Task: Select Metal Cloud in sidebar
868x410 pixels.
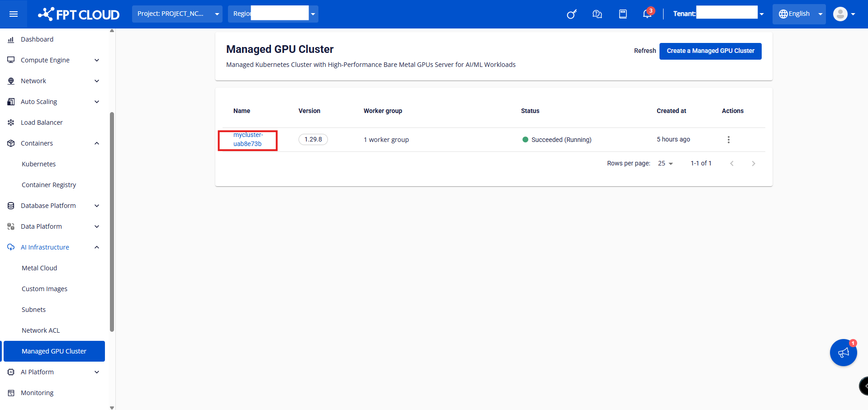Action: coord(39,268)
